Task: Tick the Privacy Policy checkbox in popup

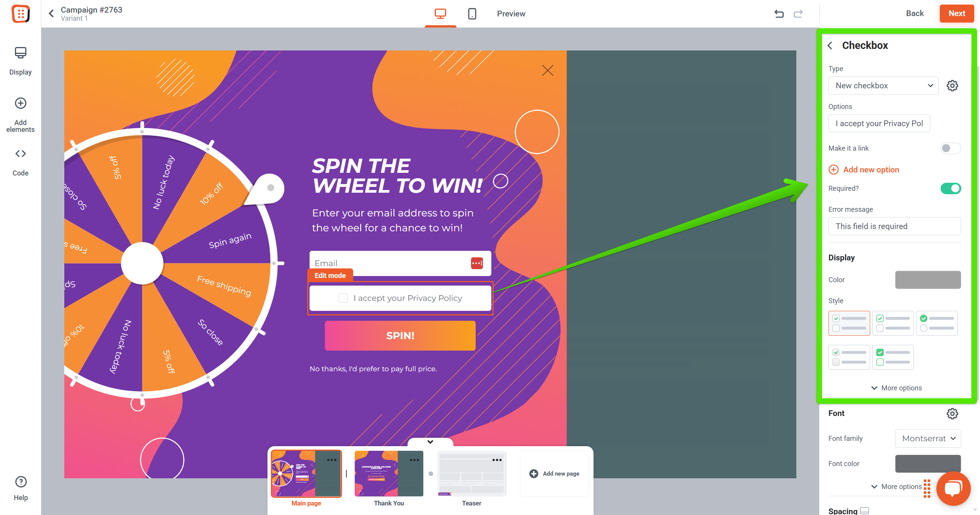Action: [343, 298]
